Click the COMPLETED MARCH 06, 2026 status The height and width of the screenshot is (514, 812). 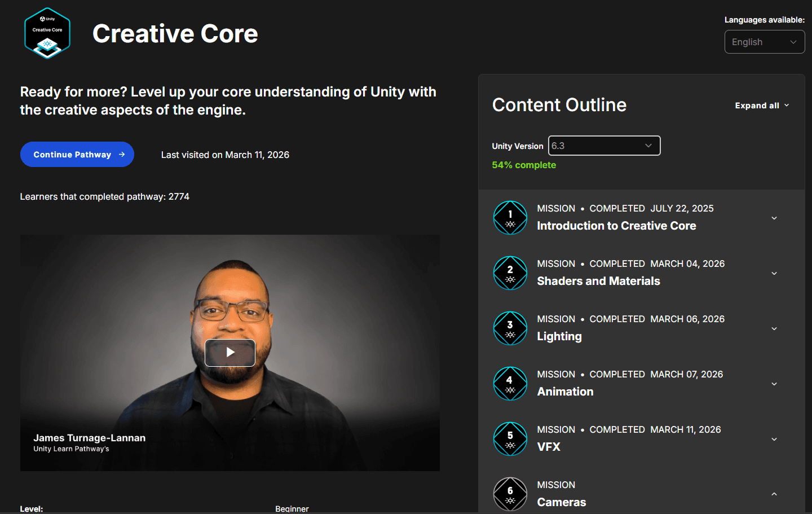pos(657,319)
